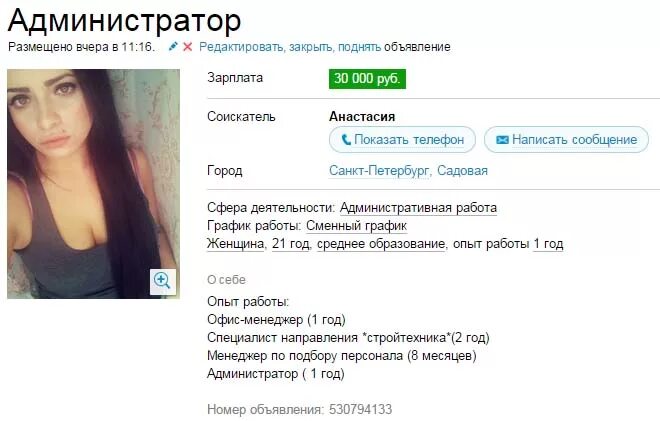This screenshot has height=421, width=660.
Task: Click the red X close icon
Action: (x=188, y=47)
